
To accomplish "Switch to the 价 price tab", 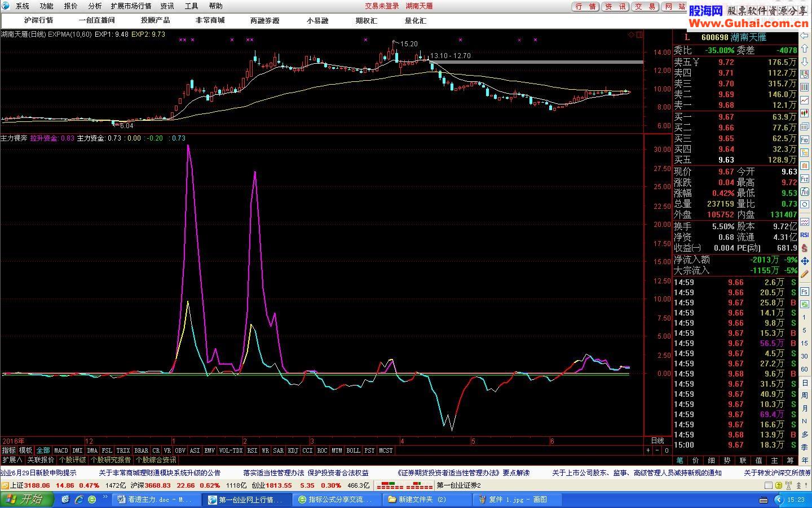I will [x=696, y=461].
